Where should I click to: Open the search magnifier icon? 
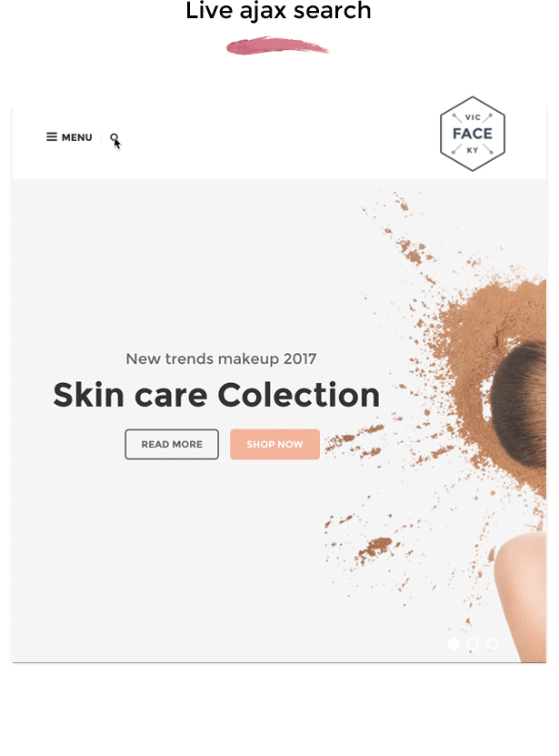pyautogui.click(x=115, y=138)
